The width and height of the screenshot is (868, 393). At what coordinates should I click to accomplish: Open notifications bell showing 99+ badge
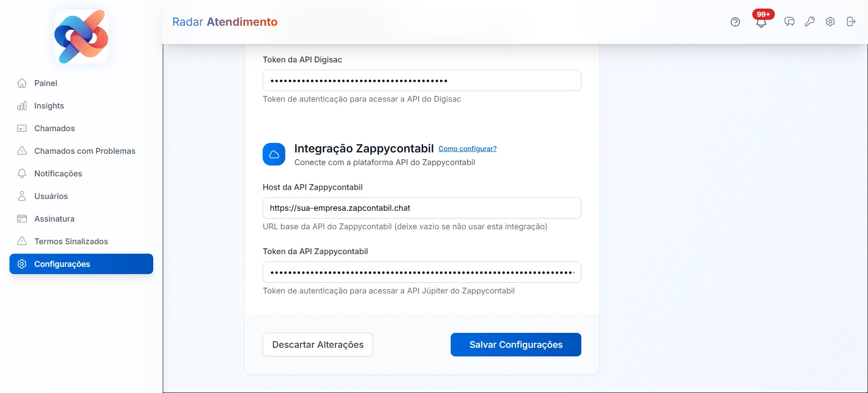(x=761, y=22)
